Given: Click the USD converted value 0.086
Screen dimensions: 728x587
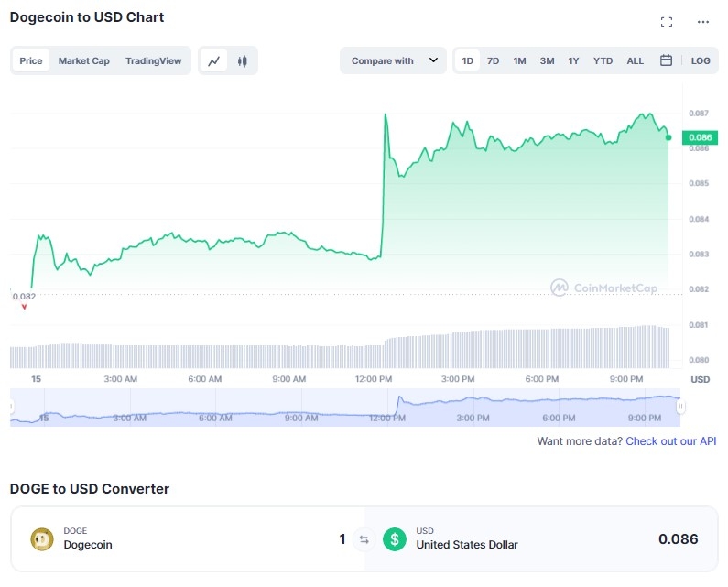Looking at the screenshot, I should click(x=678, y=539).
